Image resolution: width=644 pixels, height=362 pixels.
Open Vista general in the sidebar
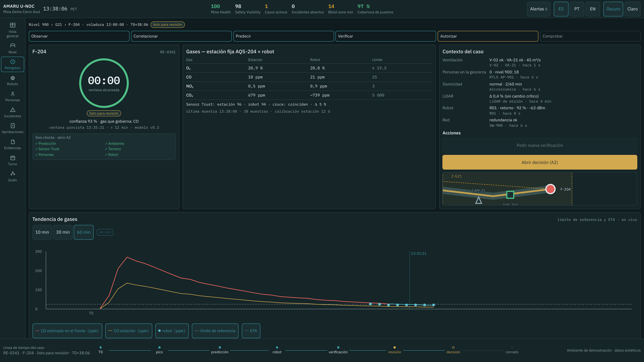(x=12, y=30)
